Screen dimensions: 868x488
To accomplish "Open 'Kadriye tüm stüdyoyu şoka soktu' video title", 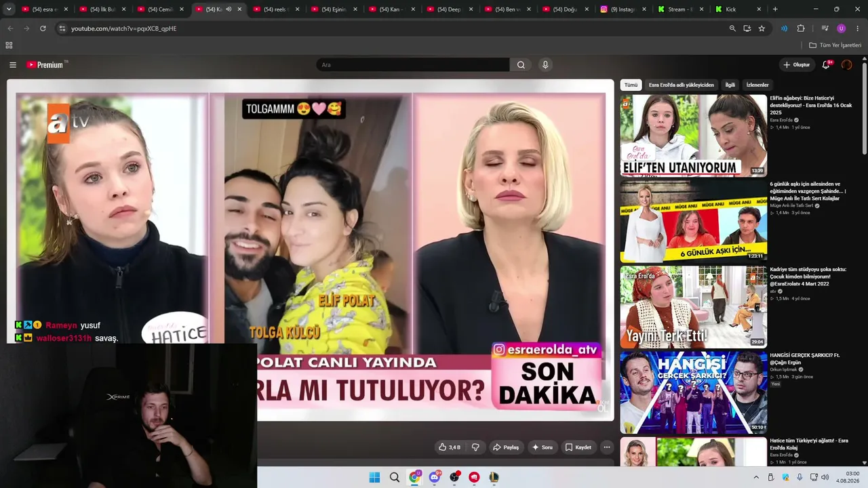I will 808,277.
